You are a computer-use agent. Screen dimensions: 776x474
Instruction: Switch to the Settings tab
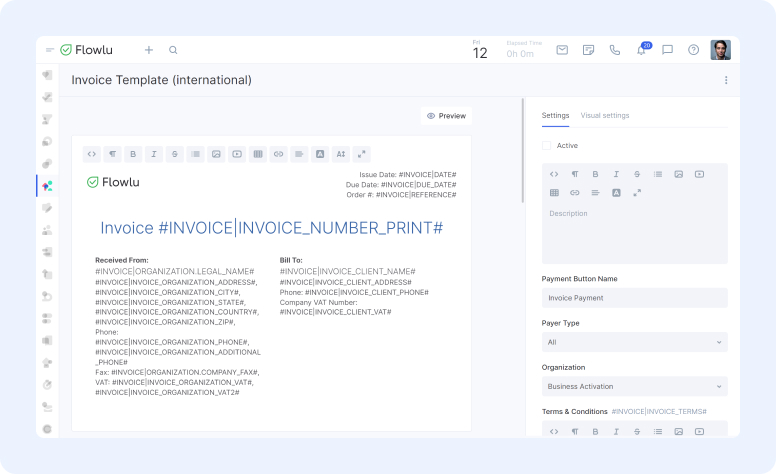coord(555,115)
